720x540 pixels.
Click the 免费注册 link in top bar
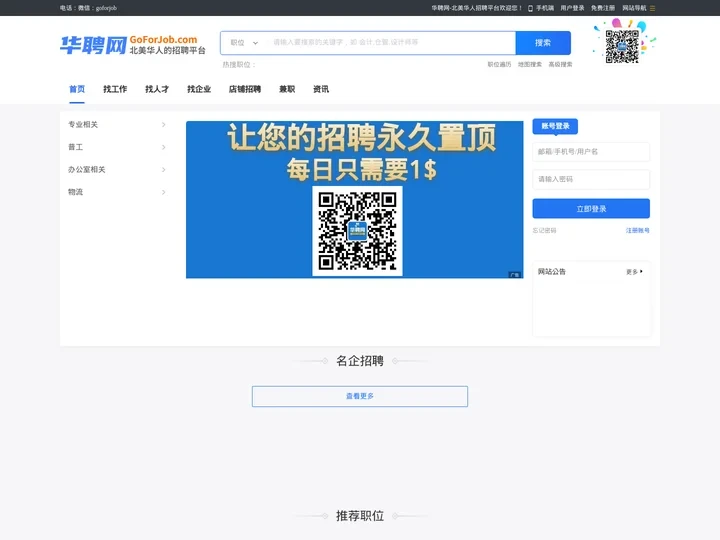click(602, 8)
